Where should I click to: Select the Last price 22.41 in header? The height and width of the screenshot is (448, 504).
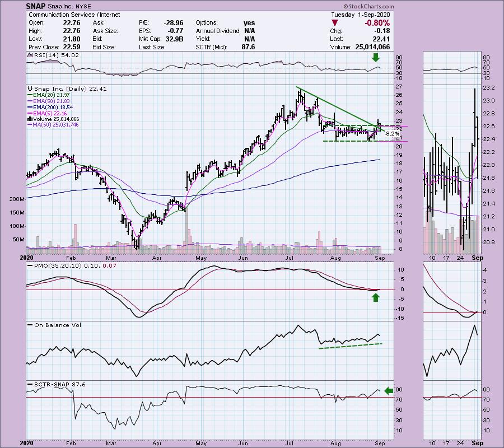click(x=381, y=39)
